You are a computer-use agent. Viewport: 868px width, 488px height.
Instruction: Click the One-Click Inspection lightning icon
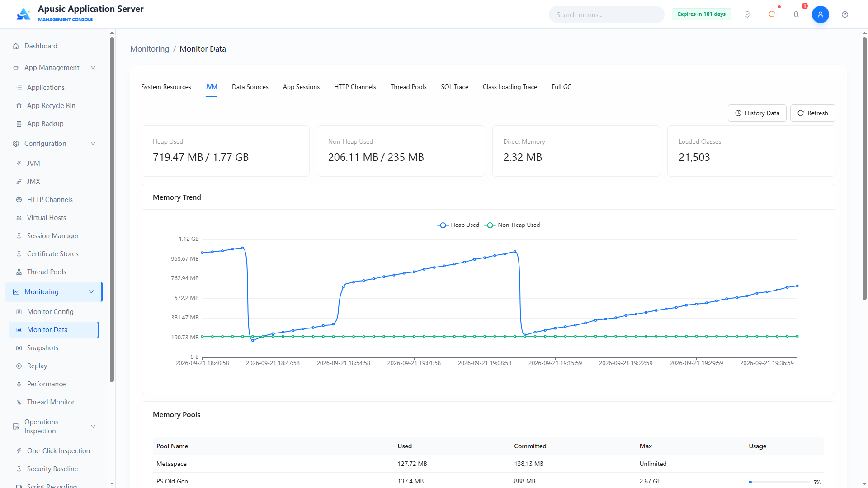(19, 451)
